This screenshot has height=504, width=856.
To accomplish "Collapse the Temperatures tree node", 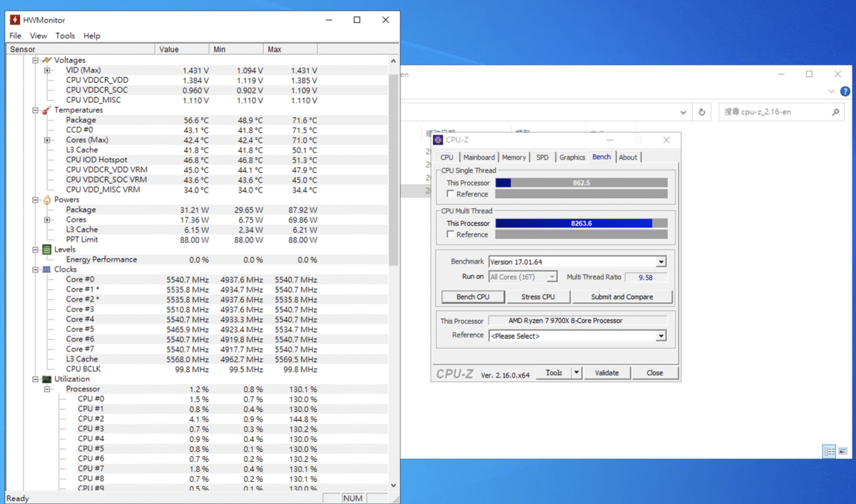I will pos(36,110).
